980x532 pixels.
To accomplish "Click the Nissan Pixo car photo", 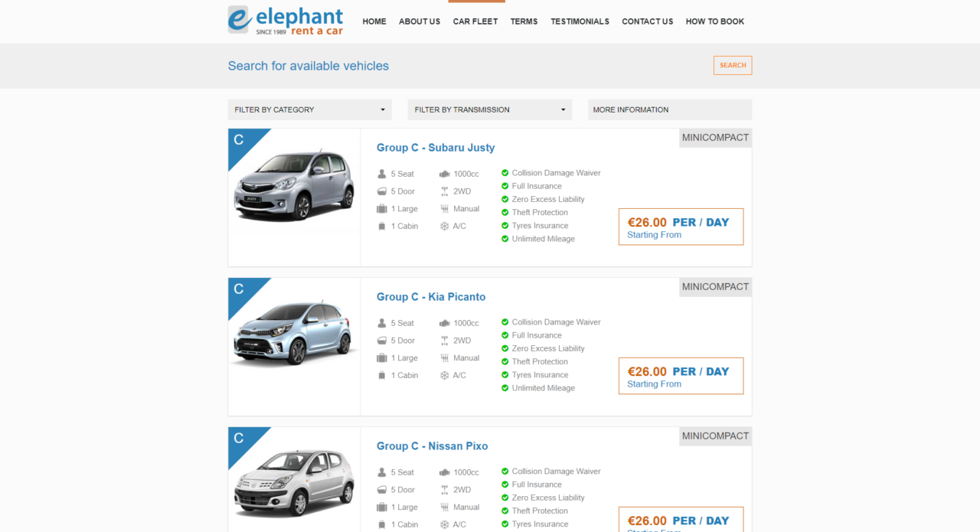I will pyautogui.click(x=295, y=483).
